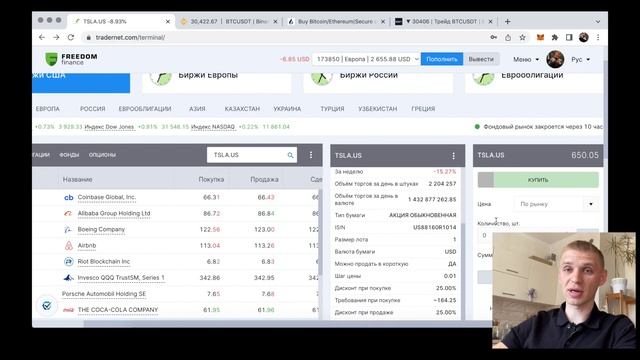The height and width of the screenshot is (360, 640).
Task: Open the ОПЦИОНЫ tab
Action: 102,155
